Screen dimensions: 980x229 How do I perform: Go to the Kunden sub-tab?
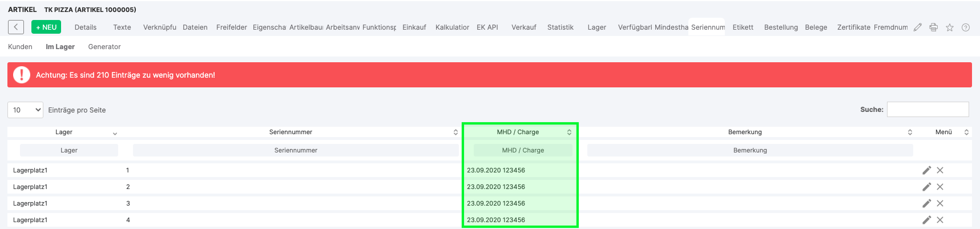coord(20,47)
